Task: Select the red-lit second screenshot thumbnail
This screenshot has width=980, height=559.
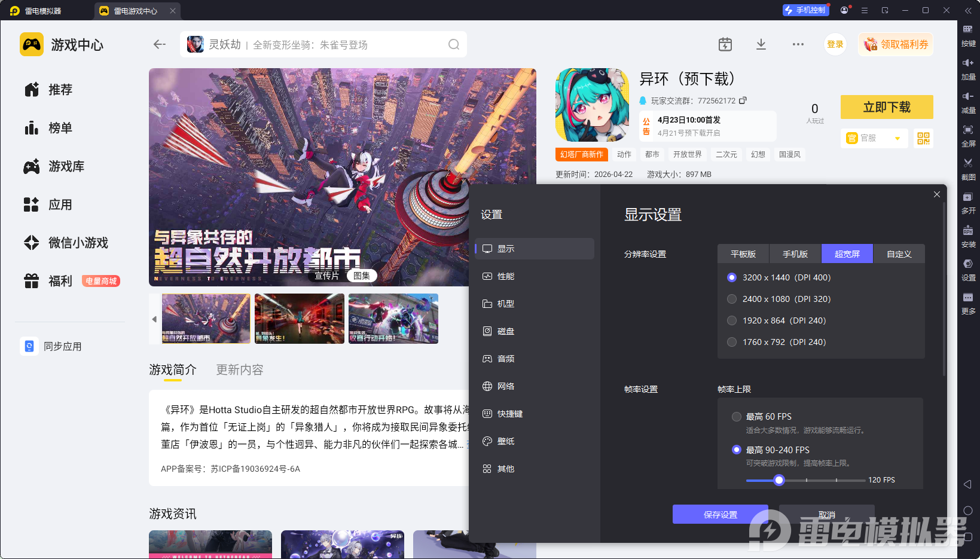Action: point(300,319)
